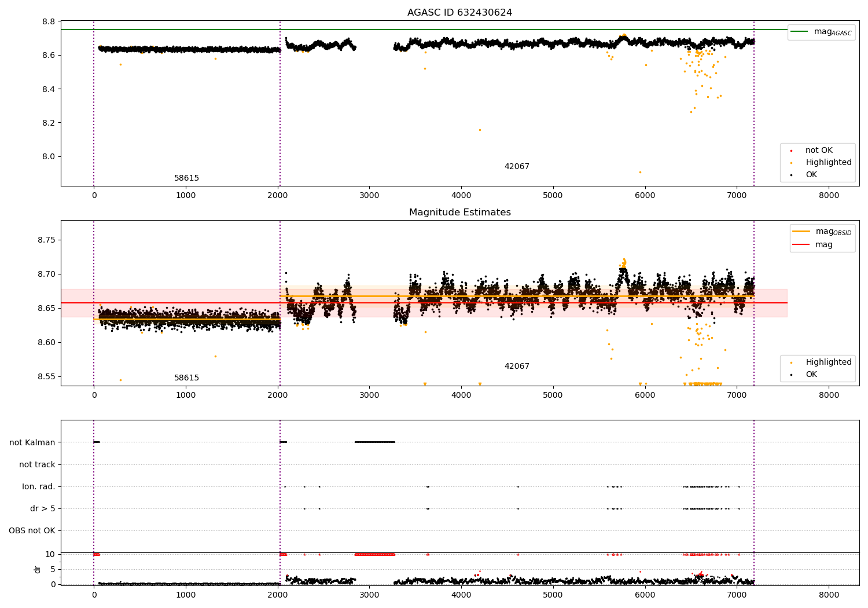Click the long not Kalman marker band near 3000

375,442
